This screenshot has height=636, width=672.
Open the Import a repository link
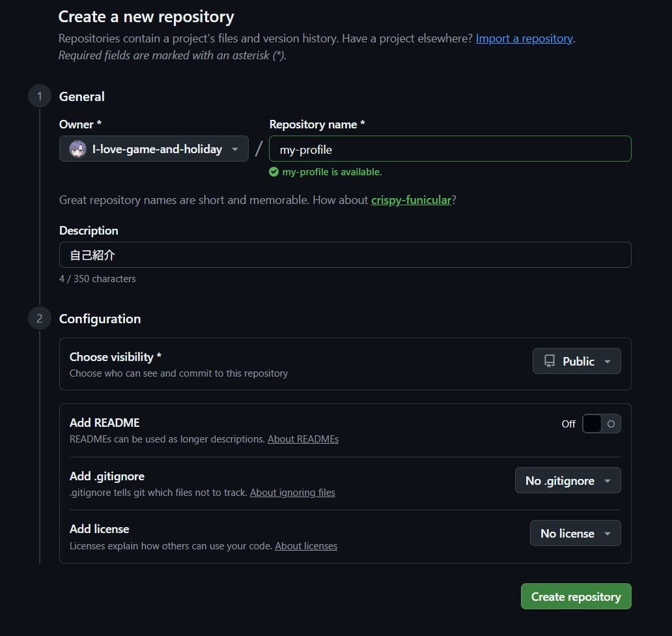pyautogui.click(x=524, y=38)
